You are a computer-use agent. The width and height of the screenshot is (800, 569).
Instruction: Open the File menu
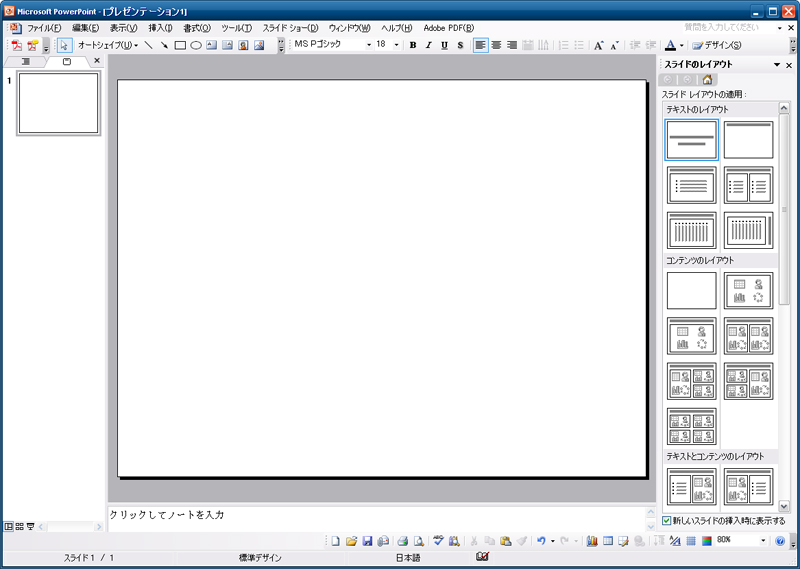[x=44, y=28]
